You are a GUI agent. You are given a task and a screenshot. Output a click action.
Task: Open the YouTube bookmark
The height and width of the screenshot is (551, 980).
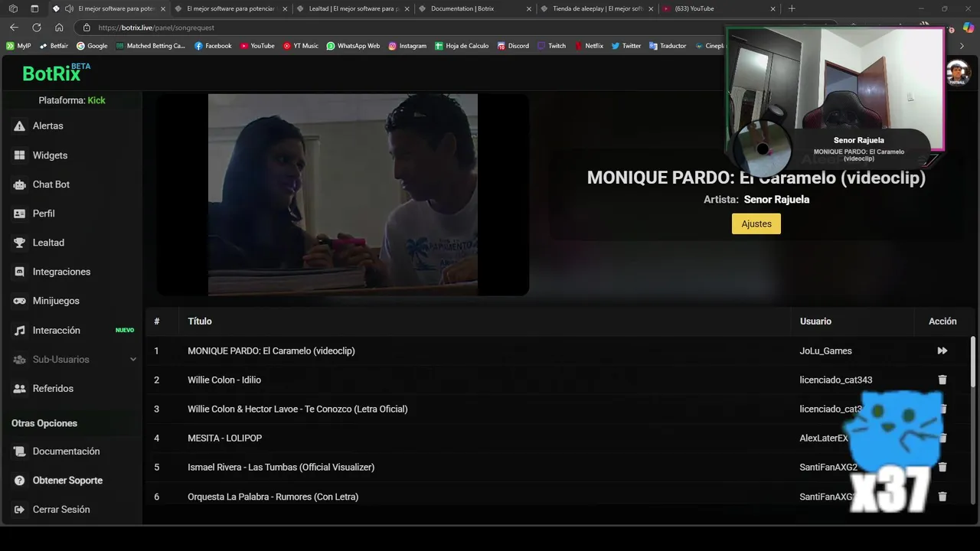(257, 46)
